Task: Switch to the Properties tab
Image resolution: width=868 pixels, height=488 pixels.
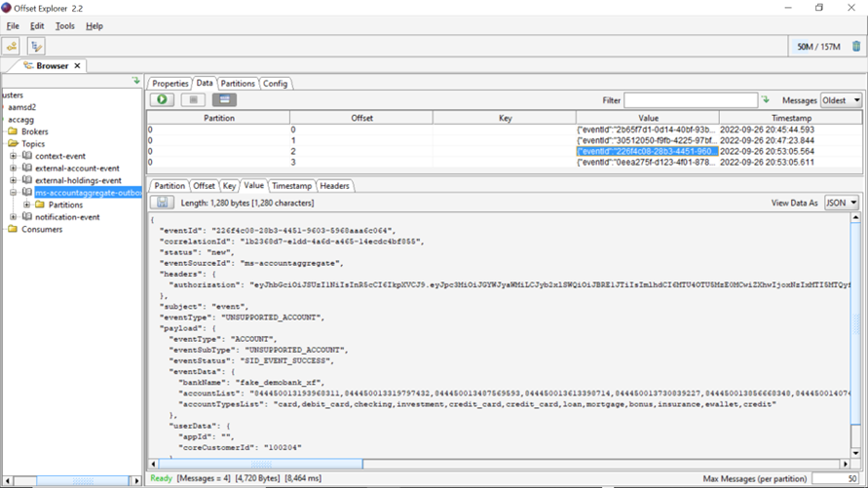Action: (170, 84)
